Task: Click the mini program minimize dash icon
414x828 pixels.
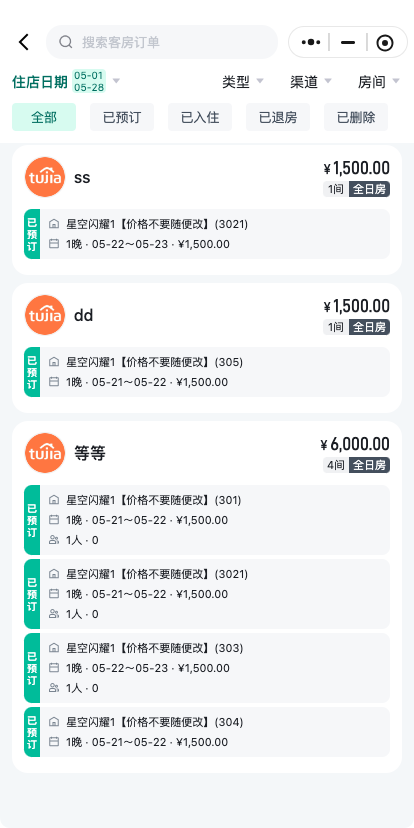Action: [348, 42]
